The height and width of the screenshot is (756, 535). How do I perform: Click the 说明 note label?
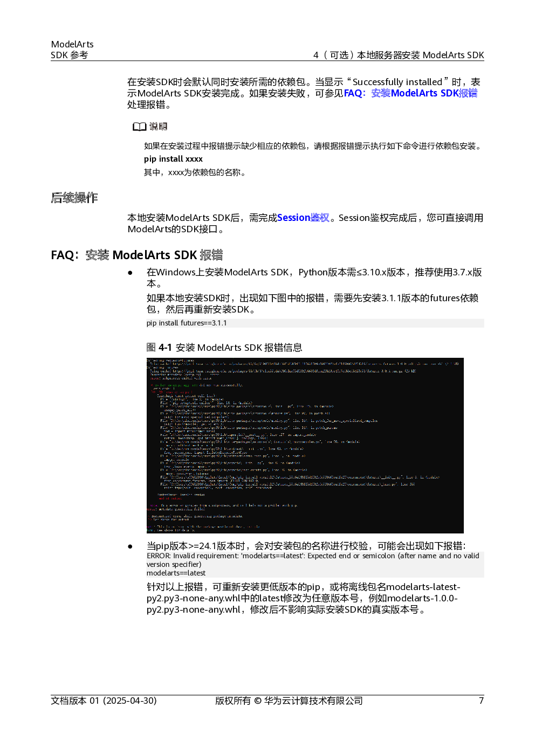pyautogui.click(x=158, y=127)
